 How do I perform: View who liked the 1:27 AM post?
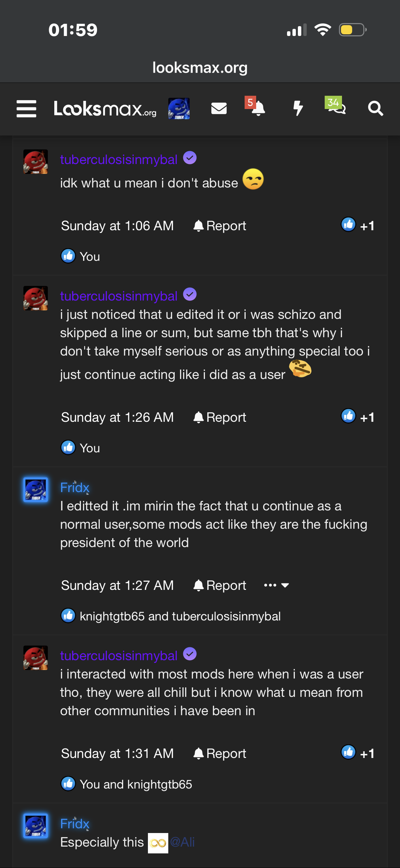180,616
